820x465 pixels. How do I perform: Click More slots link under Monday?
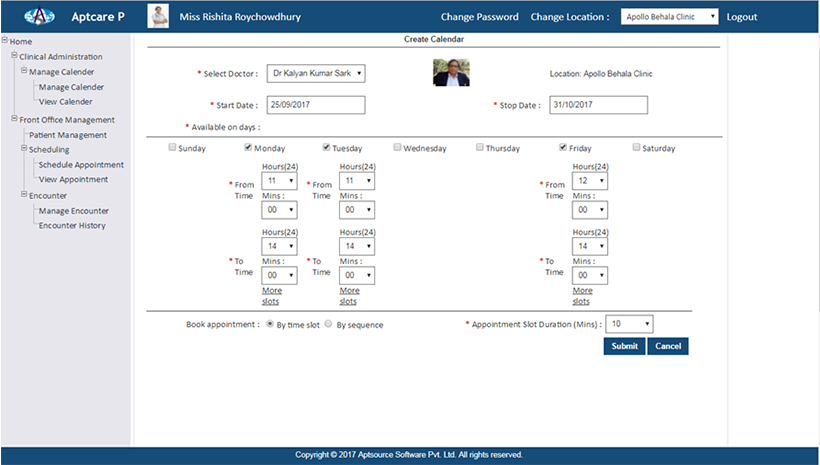(x=270, y=296)
